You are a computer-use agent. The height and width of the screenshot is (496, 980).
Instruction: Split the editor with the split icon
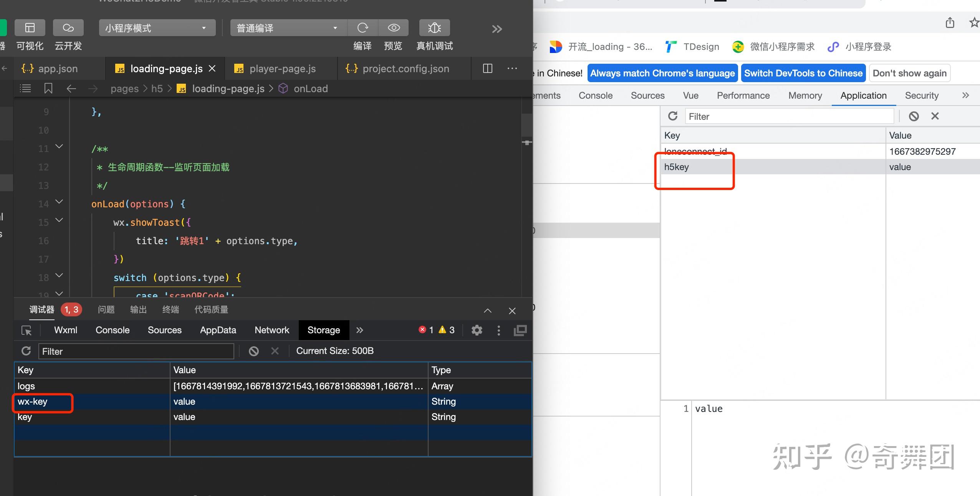(x=487, y=69)
